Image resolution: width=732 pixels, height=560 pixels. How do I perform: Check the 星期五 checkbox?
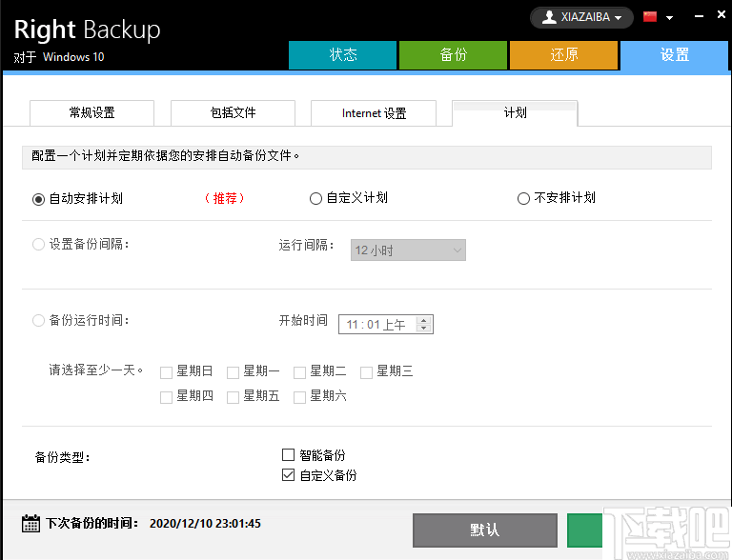click(233, 397)
